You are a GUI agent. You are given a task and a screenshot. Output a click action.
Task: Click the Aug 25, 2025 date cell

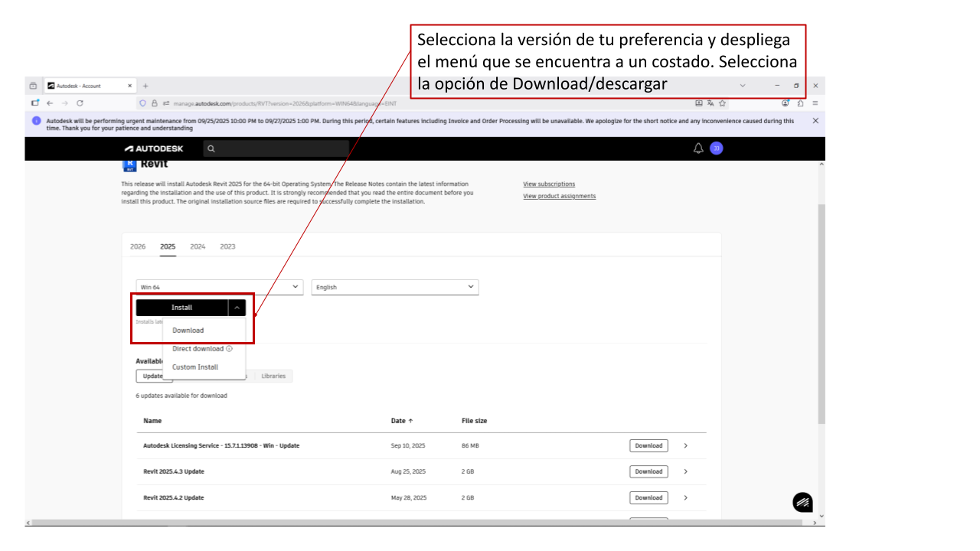tap(408, 471)
